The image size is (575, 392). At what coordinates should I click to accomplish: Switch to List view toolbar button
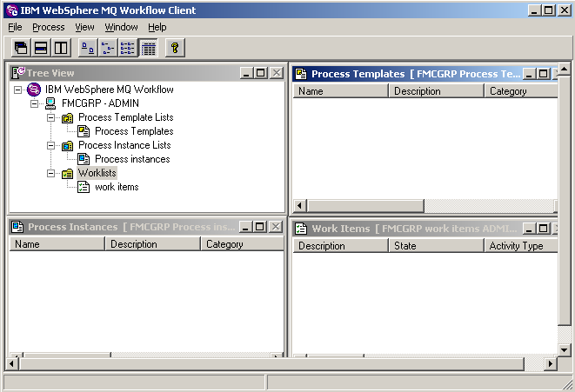[x=128, y=48]
